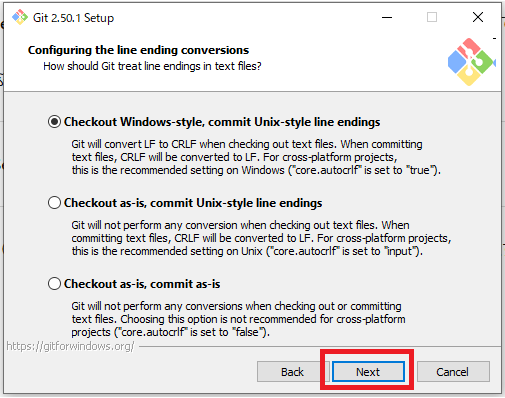
Task: Click the greyed-out maximize box
Action: (432, 17)
